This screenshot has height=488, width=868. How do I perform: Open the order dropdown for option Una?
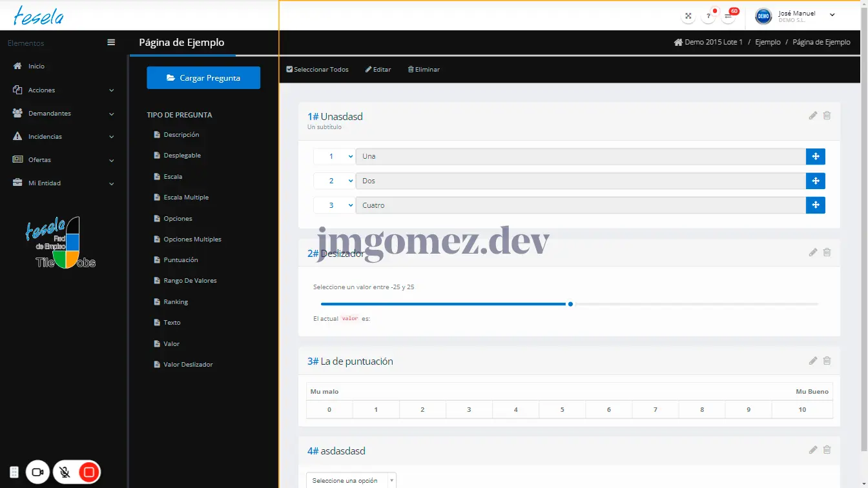point(335,156)
